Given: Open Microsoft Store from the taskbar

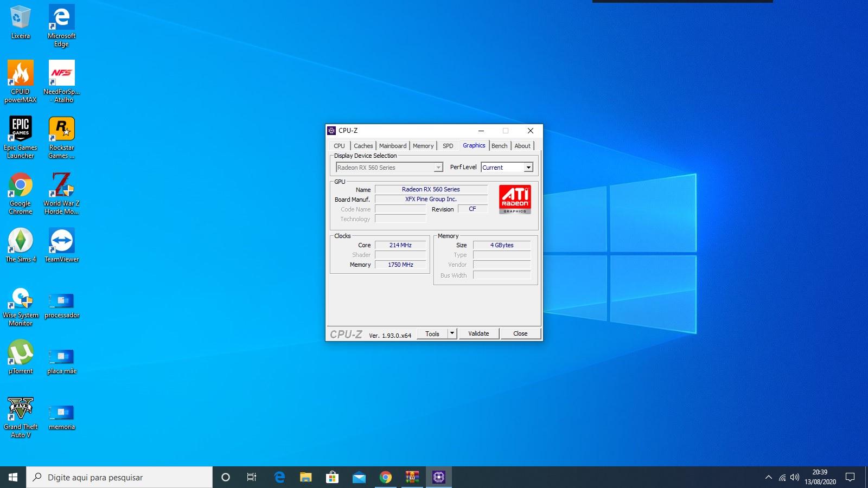Looking at the screenshot, I should pos(332,477).
